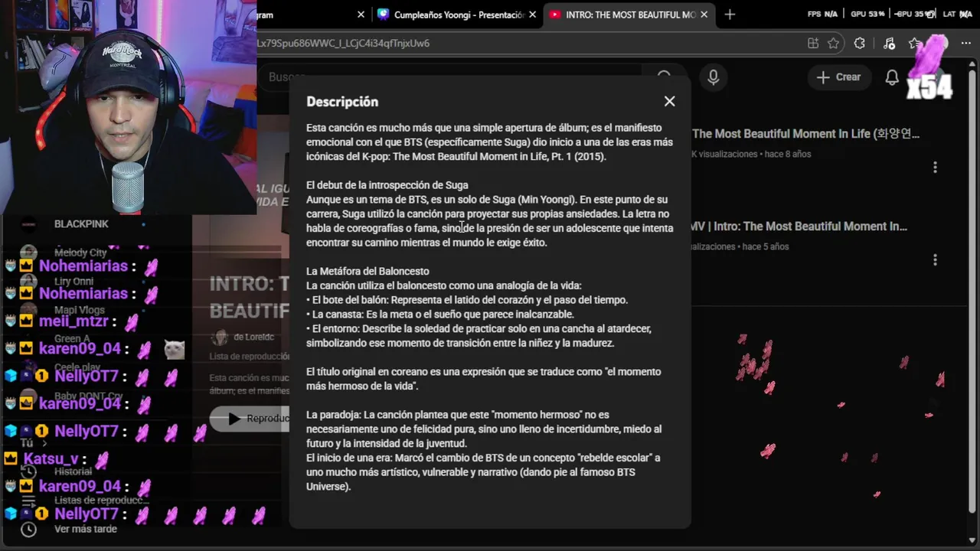This screenshot has width=980, height=551.
Task: Click heading 'La Metáfora del Baloncesto'
Action: 367,272
